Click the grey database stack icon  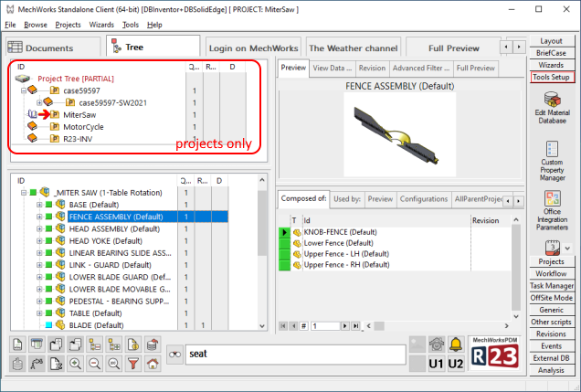point(17,364)
